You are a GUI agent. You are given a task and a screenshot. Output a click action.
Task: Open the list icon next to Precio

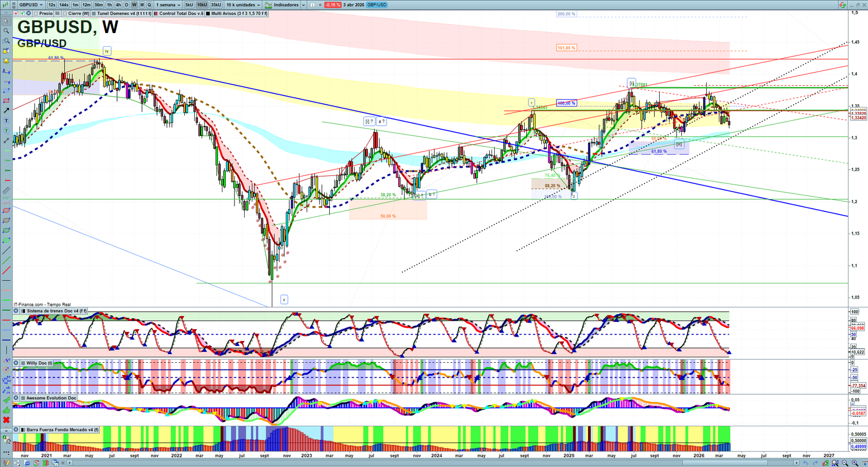pos(58,14)
